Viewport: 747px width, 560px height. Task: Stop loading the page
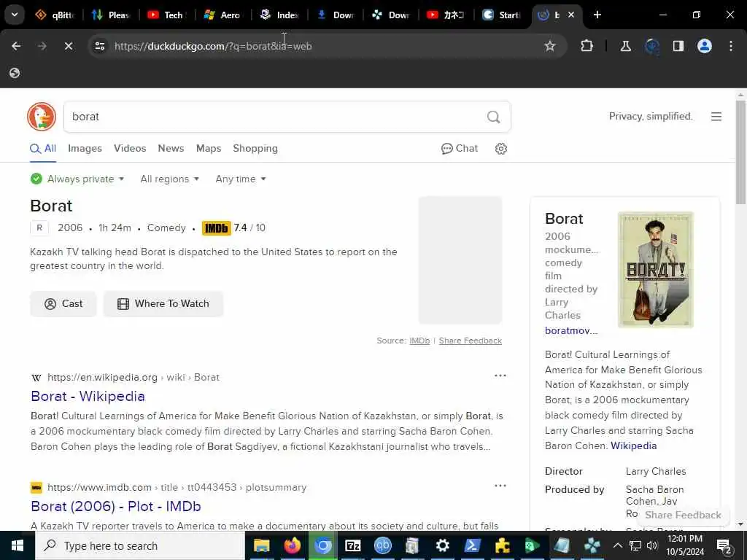tap(69, 46)
